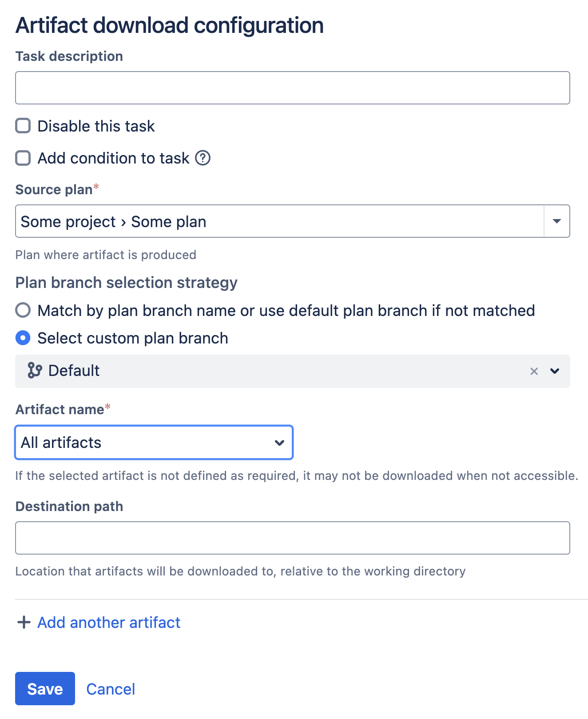Enable the Disable this task checkbox

[x=23, y=126]
